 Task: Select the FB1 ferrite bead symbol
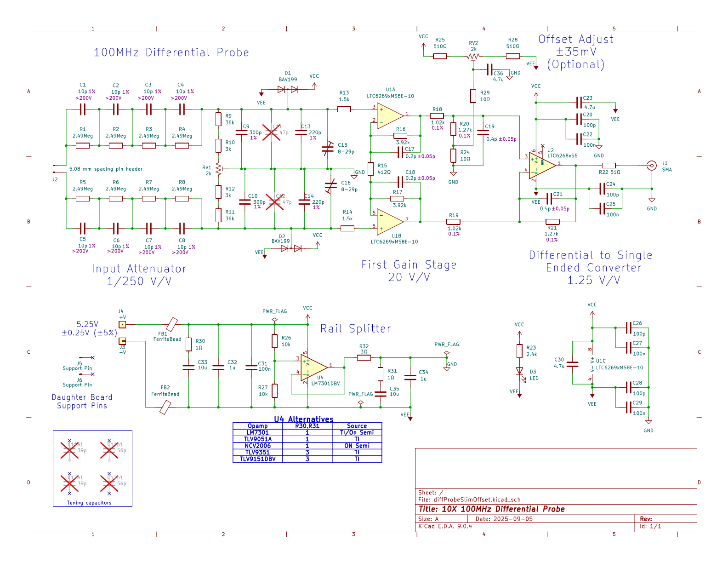tap(172, 324)
